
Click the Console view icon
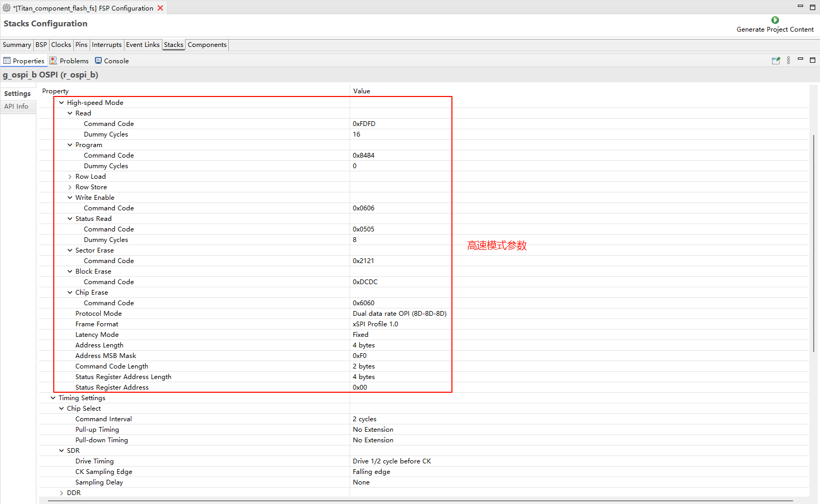coord(98,61)
